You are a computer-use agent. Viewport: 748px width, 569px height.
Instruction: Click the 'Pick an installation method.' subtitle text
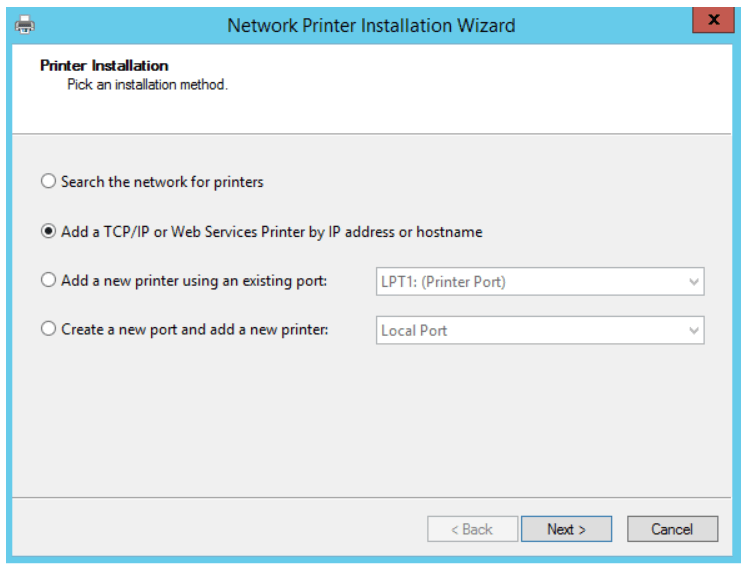coord(147,85)
